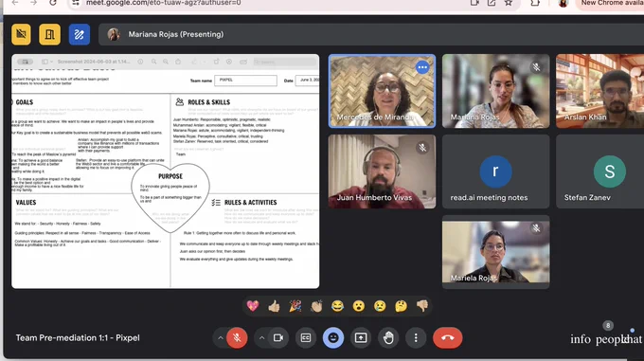Leave the call with red hang-up button
Viewport: 644px width, 361px height.
[447, 338]
